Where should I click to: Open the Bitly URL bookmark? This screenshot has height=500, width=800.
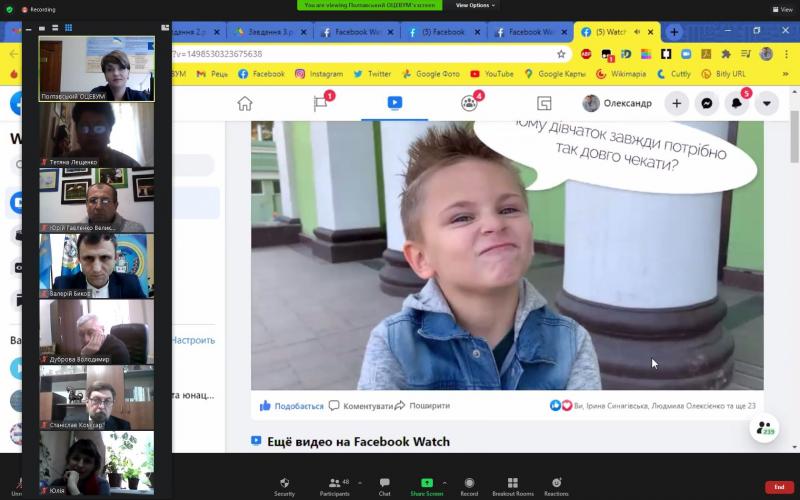pyautogui.click(x=723, y=74)
